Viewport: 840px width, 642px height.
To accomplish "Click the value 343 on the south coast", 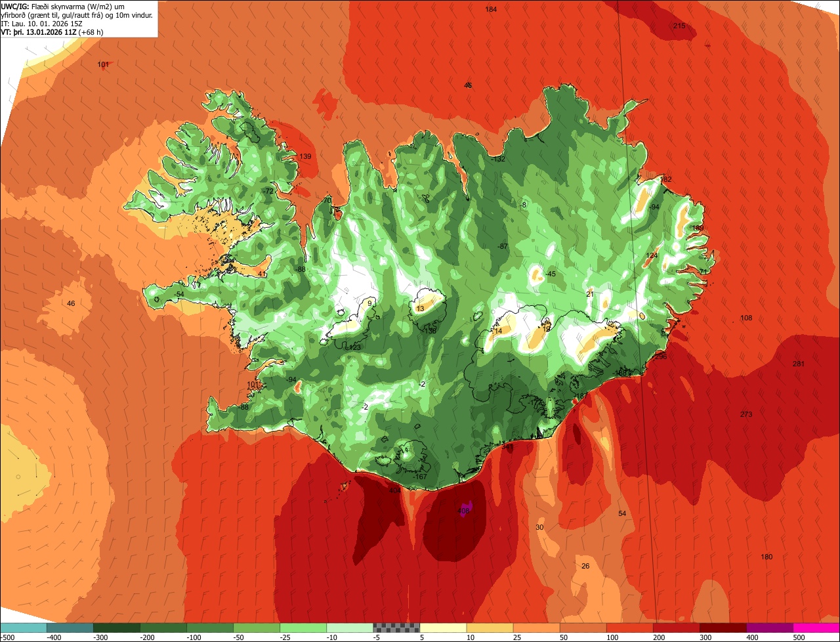I will (507, 446).
